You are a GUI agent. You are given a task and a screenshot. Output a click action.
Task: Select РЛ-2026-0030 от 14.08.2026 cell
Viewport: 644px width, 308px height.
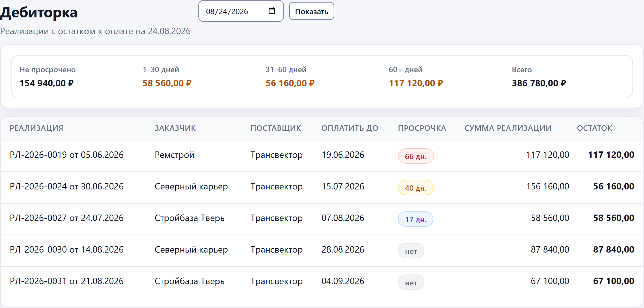(67, 250)
